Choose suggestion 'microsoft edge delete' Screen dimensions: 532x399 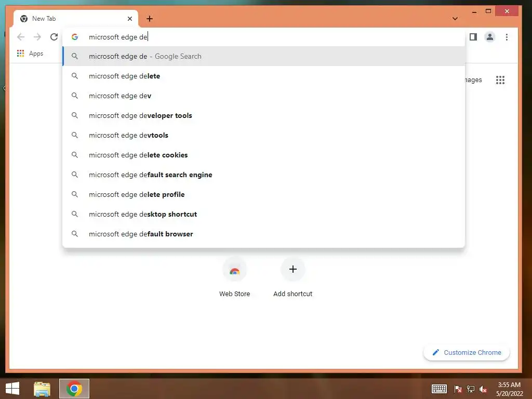pyautogui.click(x=264, y=76)
